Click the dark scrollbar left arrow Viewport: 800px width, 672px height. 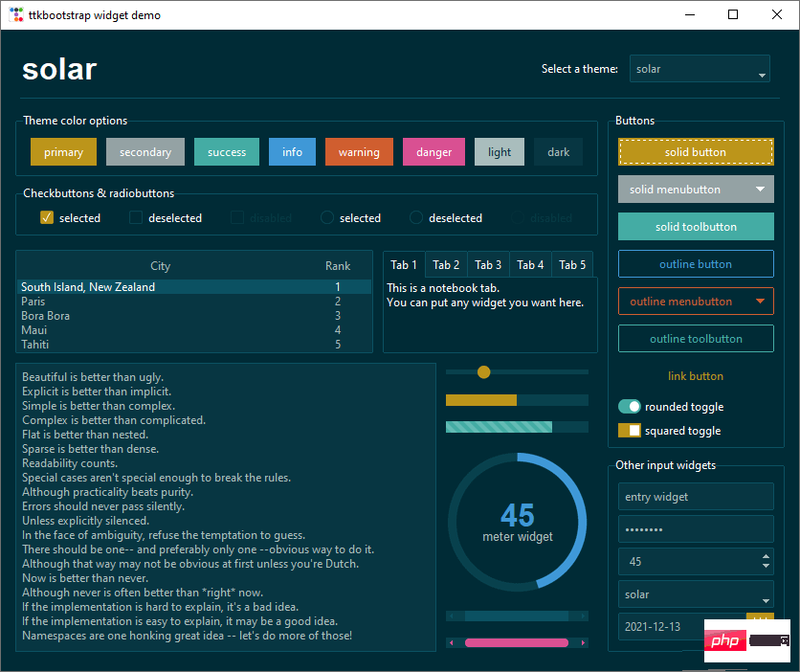point(451,616)
